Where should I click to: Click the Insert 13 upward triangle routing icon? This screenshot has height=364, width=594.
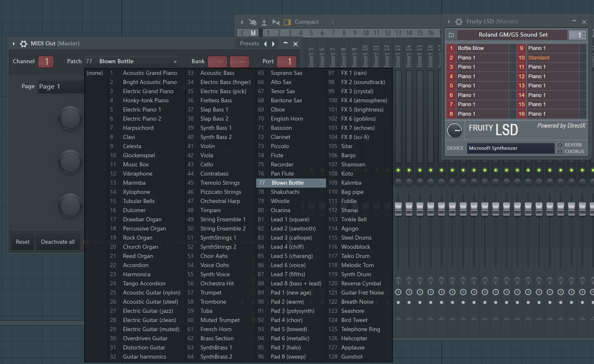point(398,319)
